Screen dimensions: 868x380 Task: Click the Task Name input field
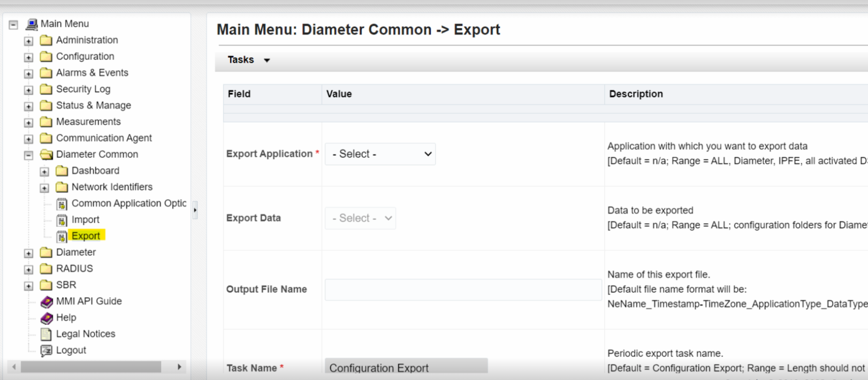click(406, 368)
